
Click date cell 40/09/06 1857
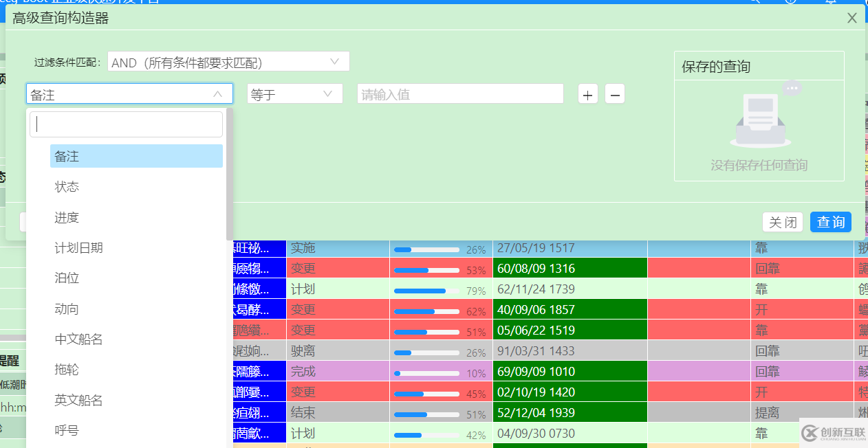click(x=570, y=309)
